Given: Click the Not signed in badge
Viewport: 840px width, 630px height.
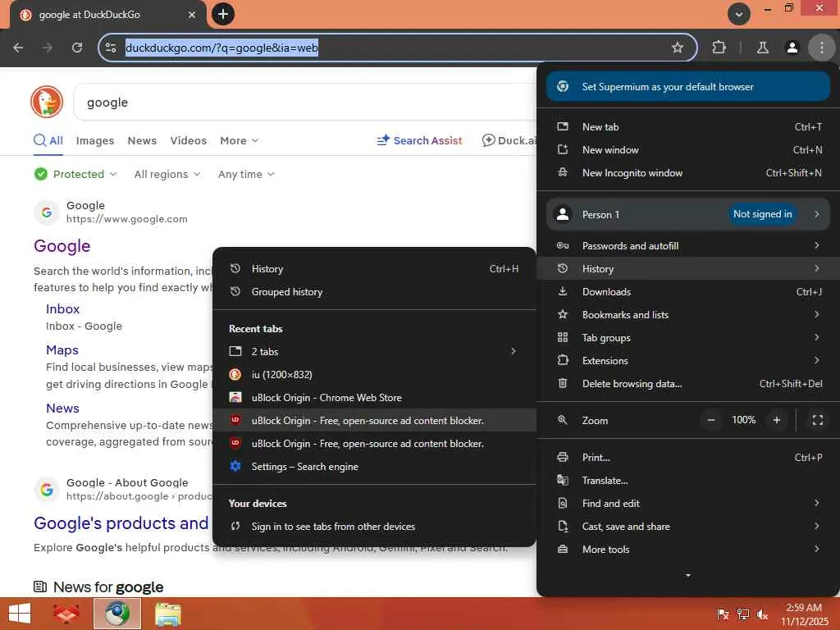Looking at the screenshot, I should pyautogui.click(x=762, y=214).
